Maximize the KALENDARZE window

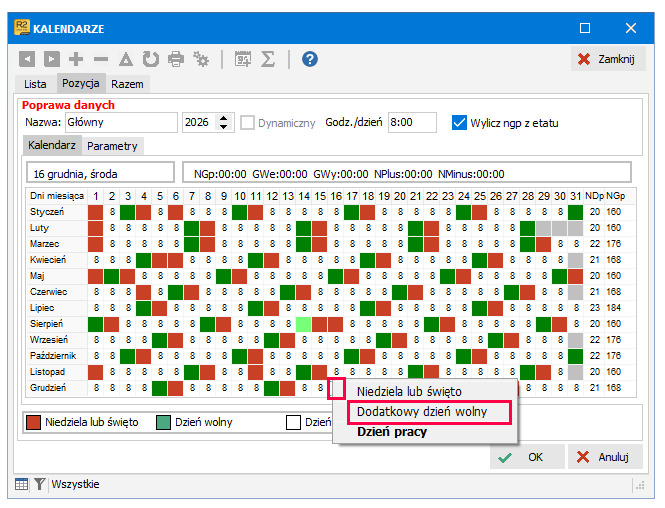pyautogui.click(x=585, y=28)
